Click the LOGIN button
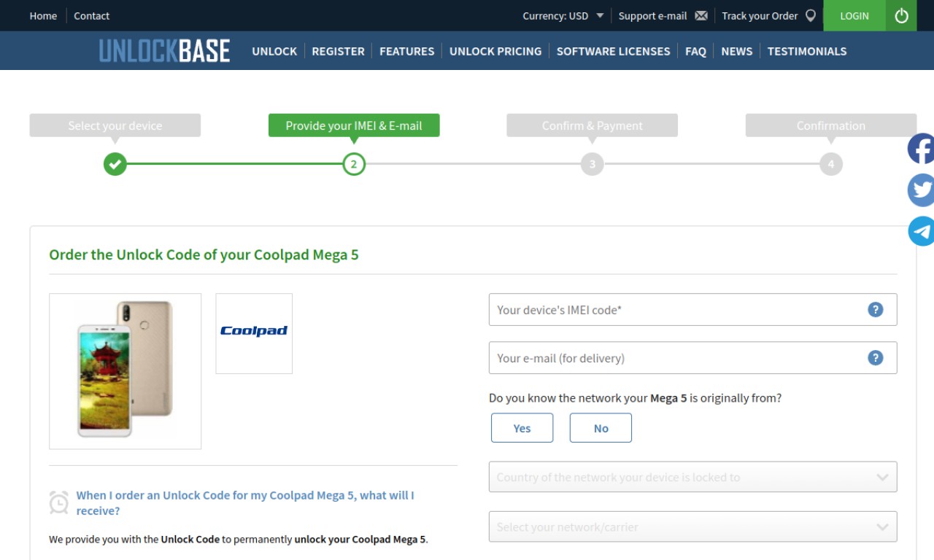This screenshot has width=934, height=560. [854, 15]
